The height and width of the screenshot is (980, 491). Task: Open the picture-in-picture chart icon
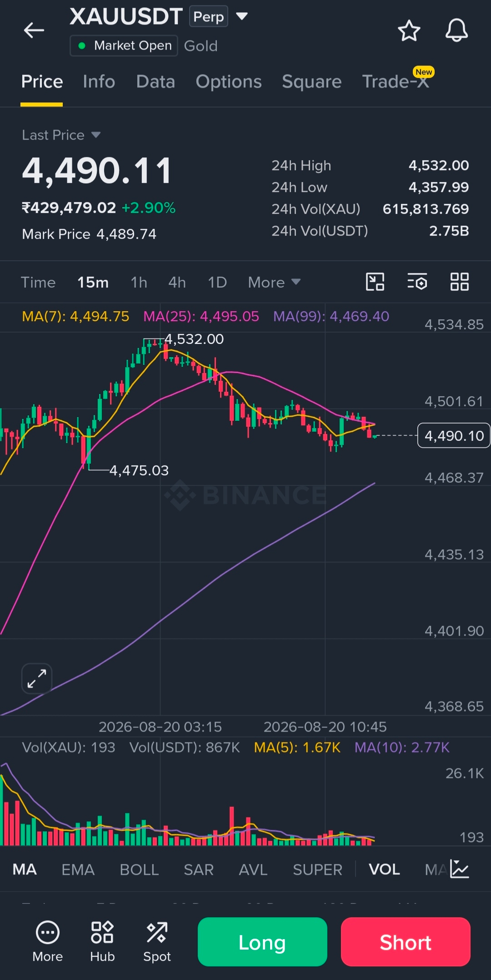pos(375,282)
